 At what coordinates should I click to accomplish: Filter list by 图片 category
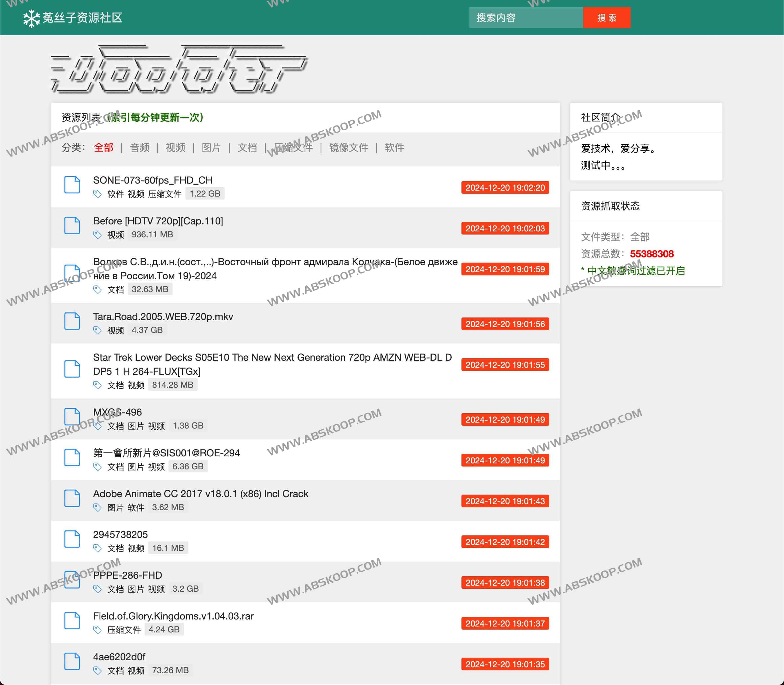211,148
